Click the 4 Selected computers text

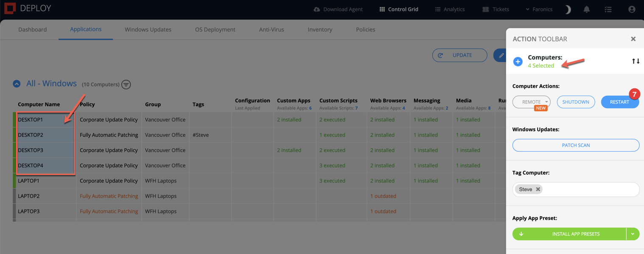click(541, 66)
